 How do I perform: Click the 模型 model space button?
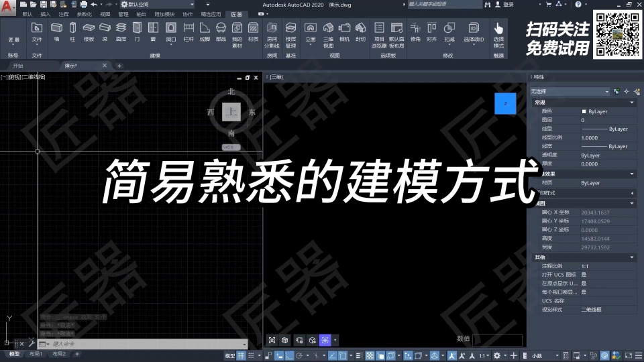[230, 355]
